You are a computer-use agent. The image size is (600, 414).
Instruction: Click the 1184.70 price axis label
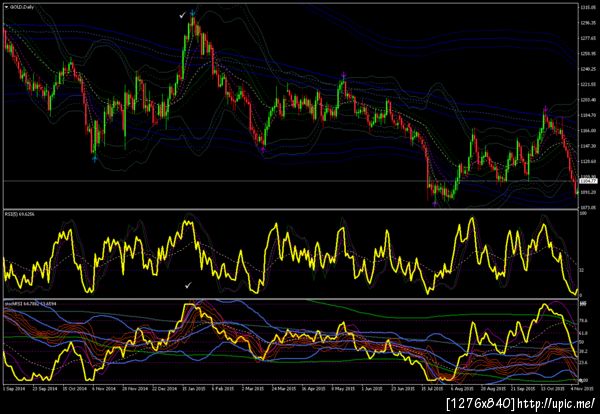pyautogui.click(x=588, y=115)
